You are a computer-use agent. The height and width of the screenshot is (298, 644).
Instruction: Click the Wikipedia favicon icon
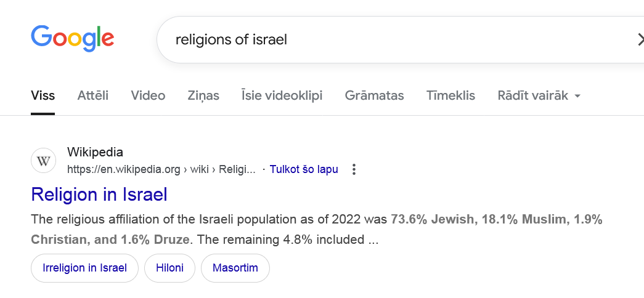point(44,161)
